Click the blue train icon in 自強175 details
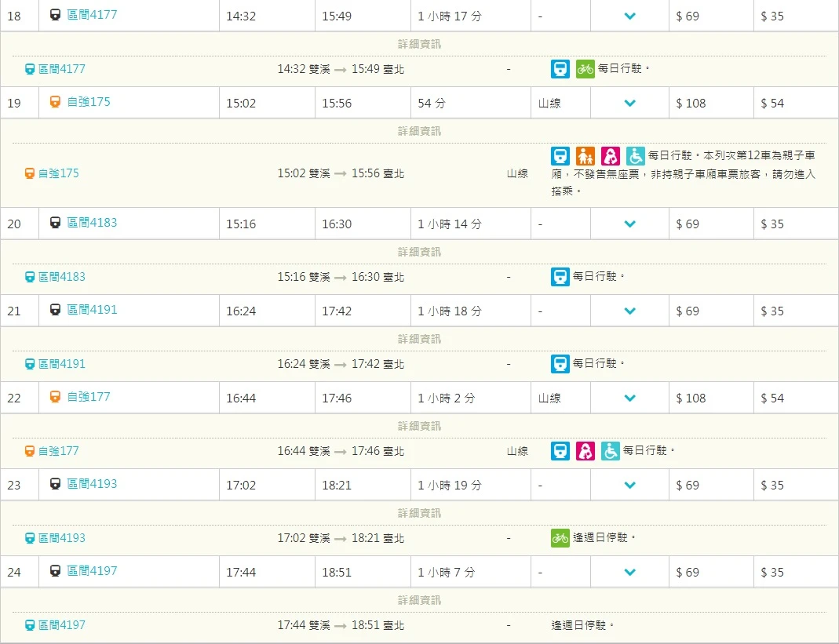The width and height of the screenshot is (839, 644). pyautogui.click(x=560, y=156)
